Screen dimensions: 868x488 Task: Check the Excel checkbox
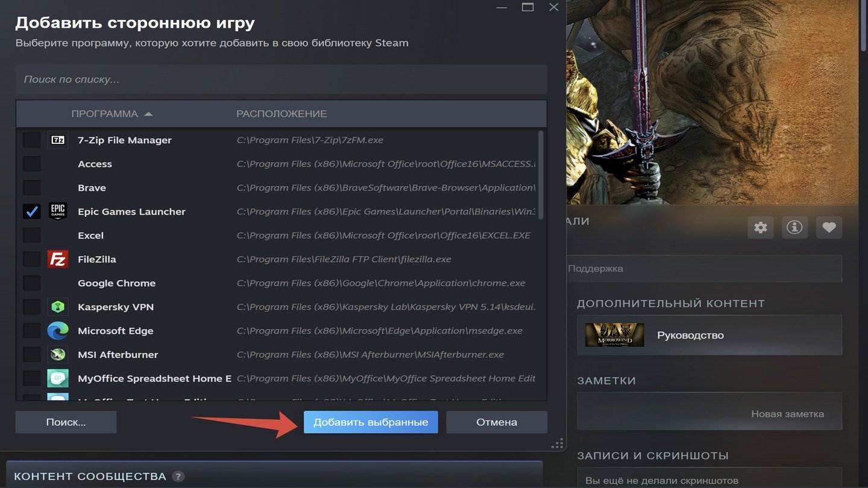(31, 235)
